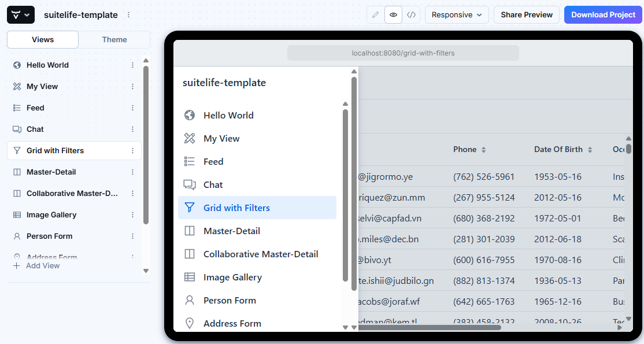Click the Feed list icon in the Views list
Image resolution: width=644 pixels, height=344 pixels.
(17, 108)
